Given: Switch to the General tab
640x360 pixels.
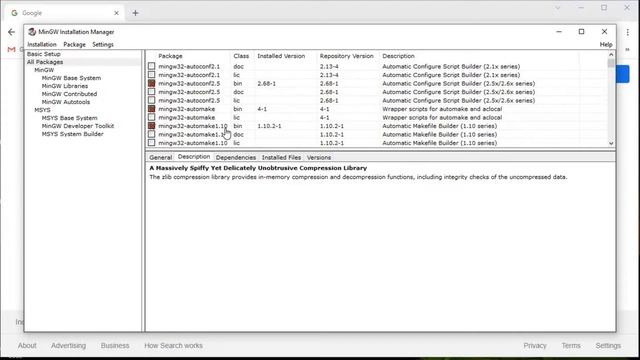Looking at the screenshot, I should pyautogui.click(x=160, y=158).
